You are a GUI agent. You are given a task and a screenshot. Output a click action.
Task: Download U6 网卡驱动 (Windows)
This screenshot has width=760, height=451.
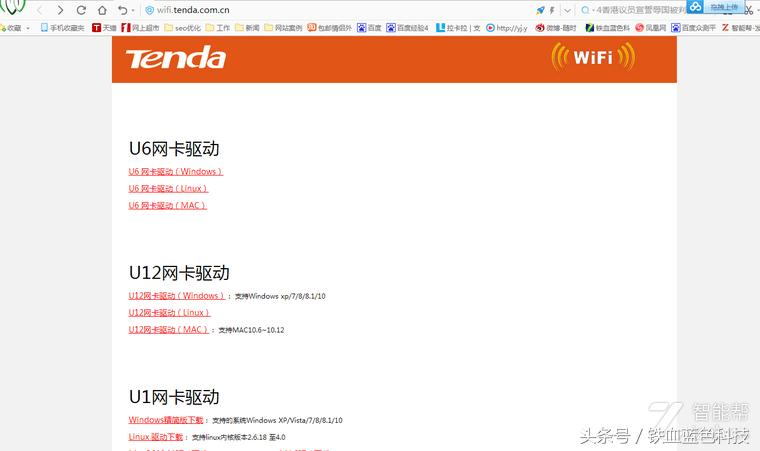point(175,172)
